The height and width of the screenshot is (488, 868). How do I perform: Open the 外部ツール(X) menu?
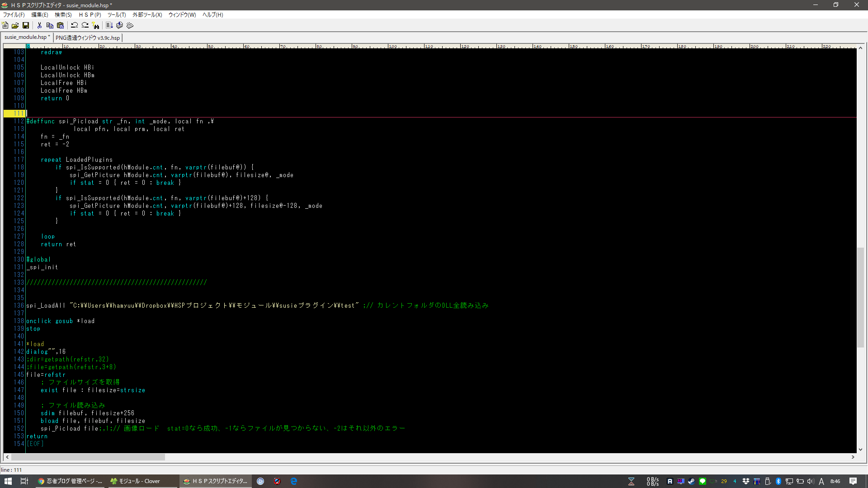pos(147,14)
